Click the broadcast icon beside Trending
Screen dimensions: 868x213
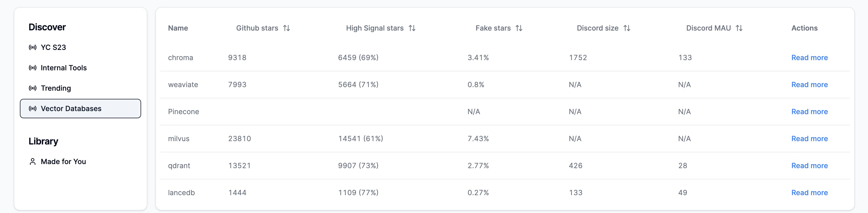click(x=33, y=88)
